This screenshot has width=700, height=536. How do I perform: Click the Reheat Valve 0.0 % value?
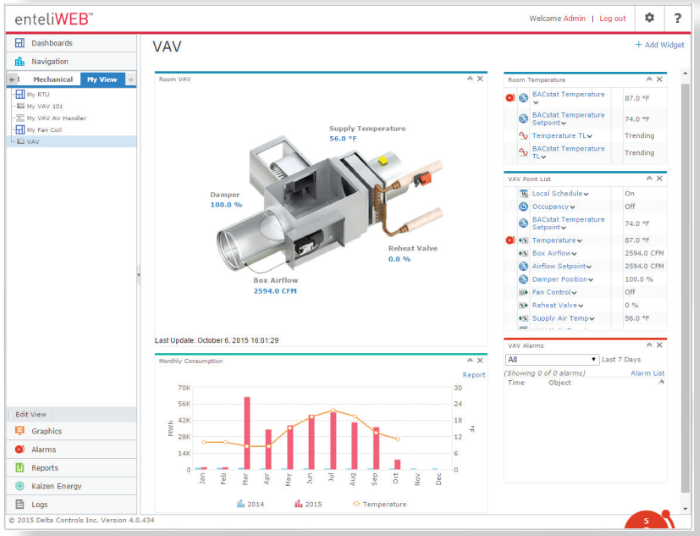[x=399, y=259]
